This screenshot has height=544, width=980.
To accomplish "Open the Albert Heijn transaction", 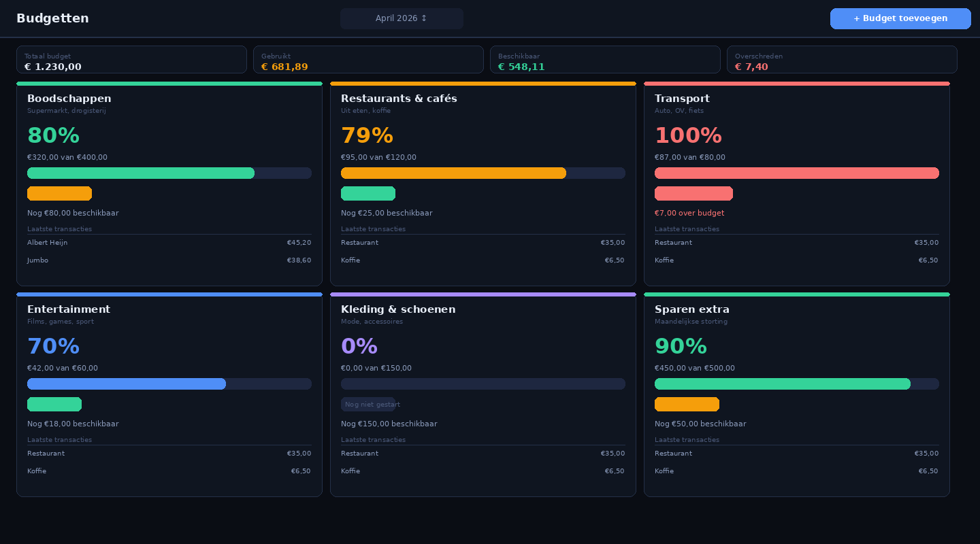I will pos(169,243).
